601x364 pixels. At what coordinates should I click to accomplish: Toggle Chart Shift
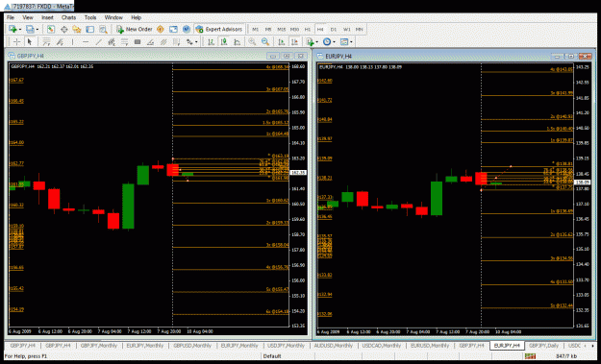click(x=294, y=41)
